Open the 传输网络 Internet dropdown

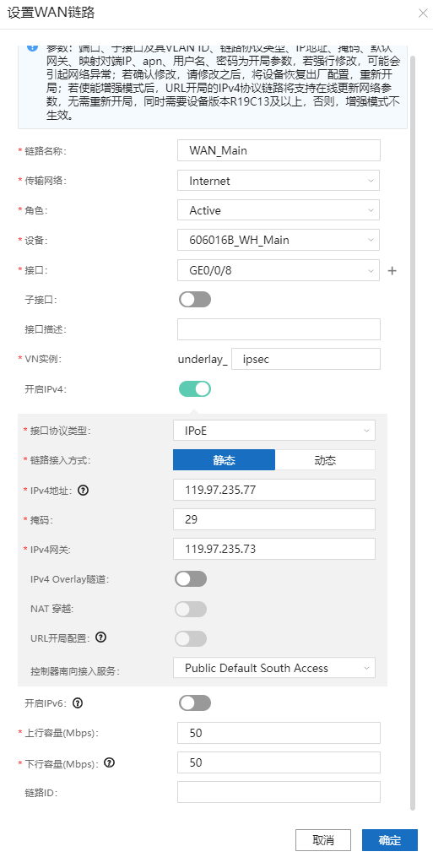[x=279, y=181]
